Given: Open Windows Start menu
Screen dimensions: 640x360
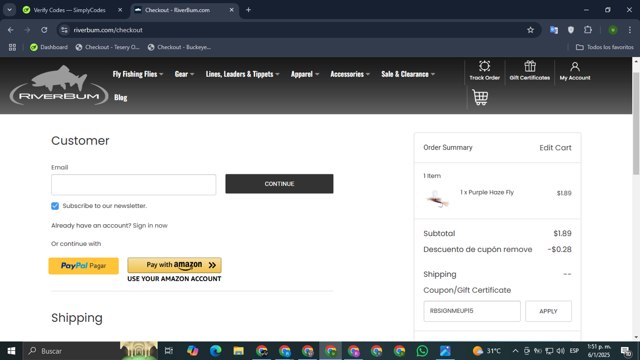Looking at the screenshot, I should (x=11, y=351).
